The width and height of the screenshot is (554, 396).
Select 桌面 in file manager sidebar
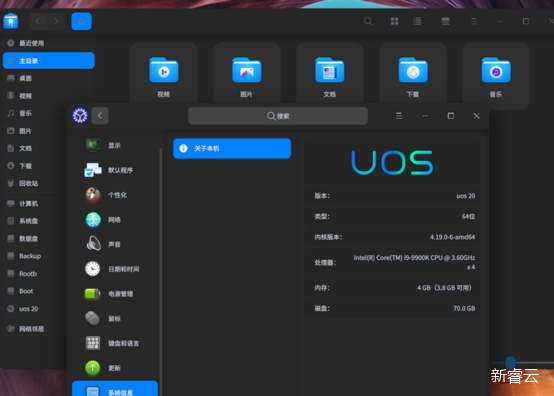pyautogui.click(x=49, y=78)
